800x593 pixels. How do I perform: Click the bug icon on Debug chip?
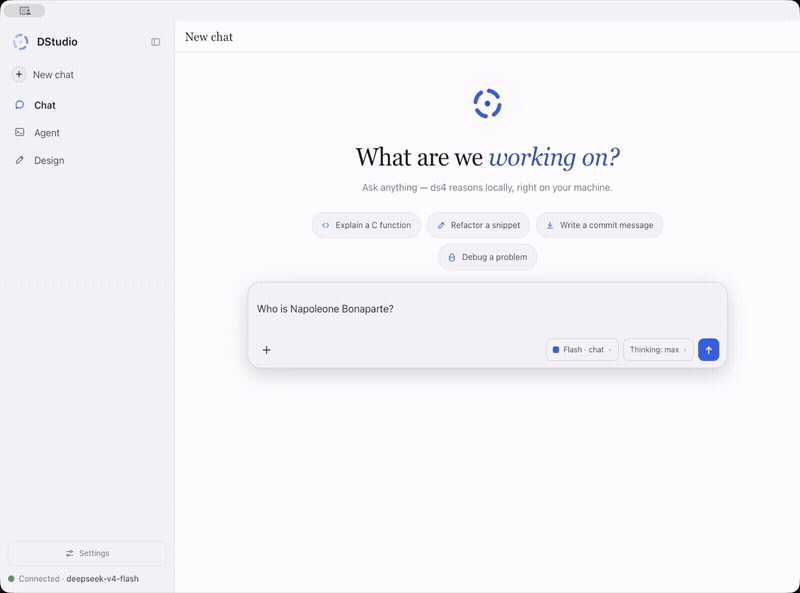(x=452, y=258)
